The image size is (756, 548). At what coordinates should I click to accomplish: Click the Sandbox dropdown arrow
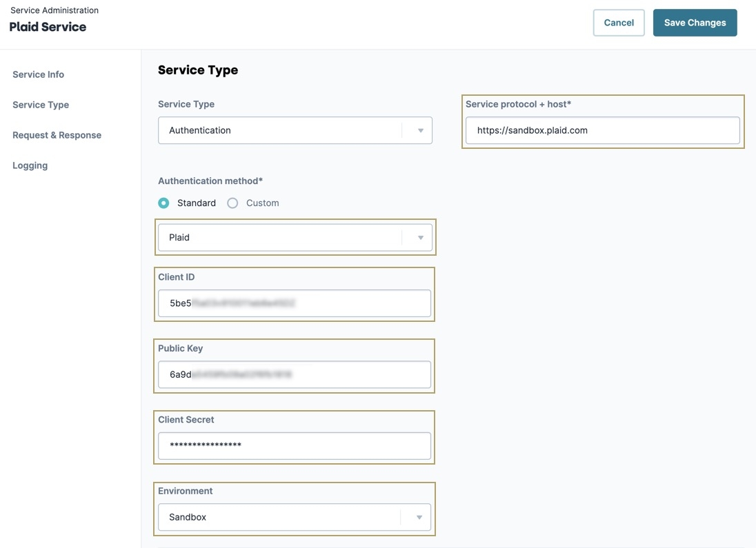[x=419, y=517]
